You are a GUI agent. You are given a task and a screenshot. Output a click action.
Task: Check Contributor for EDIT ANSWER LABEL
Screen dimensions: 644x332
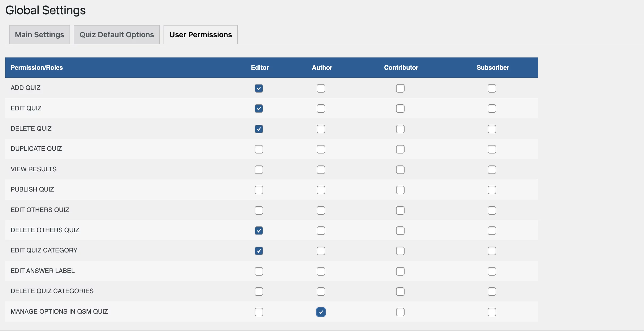(x=400, y=271)
